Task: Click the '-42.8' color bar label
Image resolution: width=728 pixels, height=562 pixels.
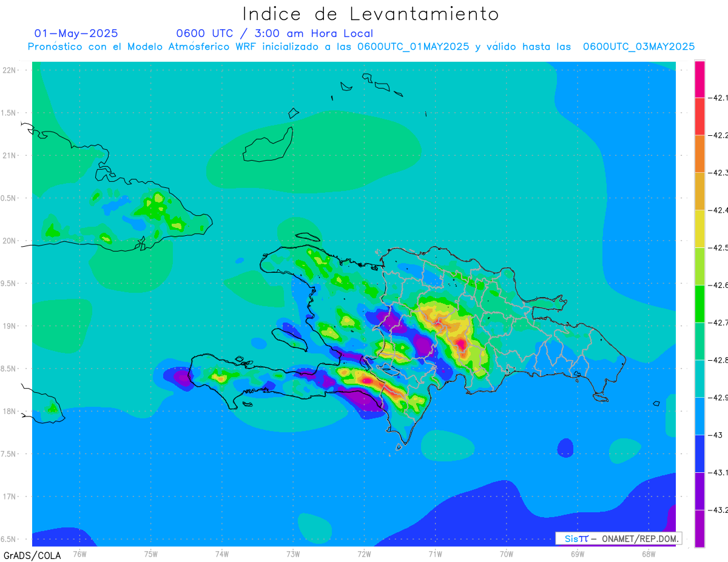Action: [x=719, y=360]
